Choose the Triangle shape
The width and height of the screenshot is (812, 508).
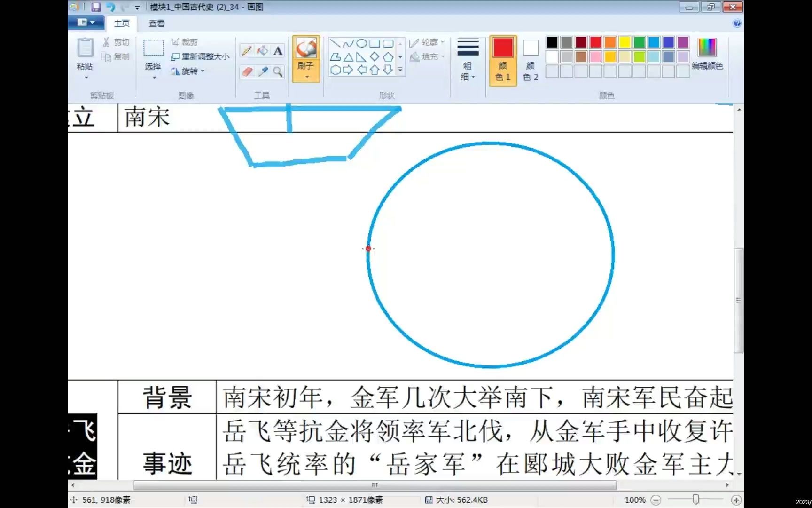click(x=348, y=57)
